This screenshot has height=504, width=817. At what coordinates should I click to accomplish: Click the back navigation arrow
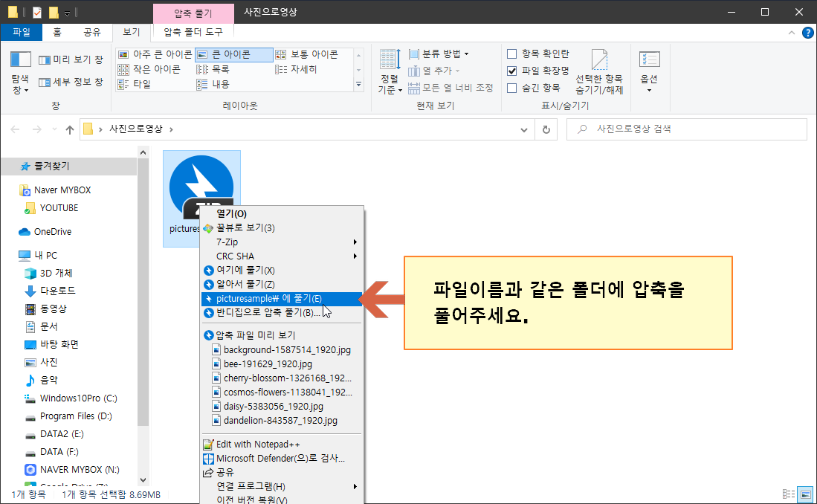pyautogui.click(x=15, y=129)
